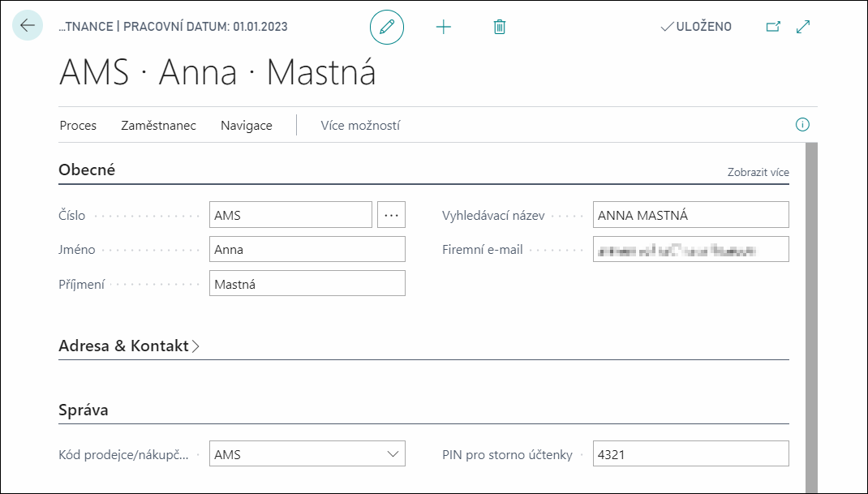
Task: Click the vertical scrollbar
Action: click(811, 316)
